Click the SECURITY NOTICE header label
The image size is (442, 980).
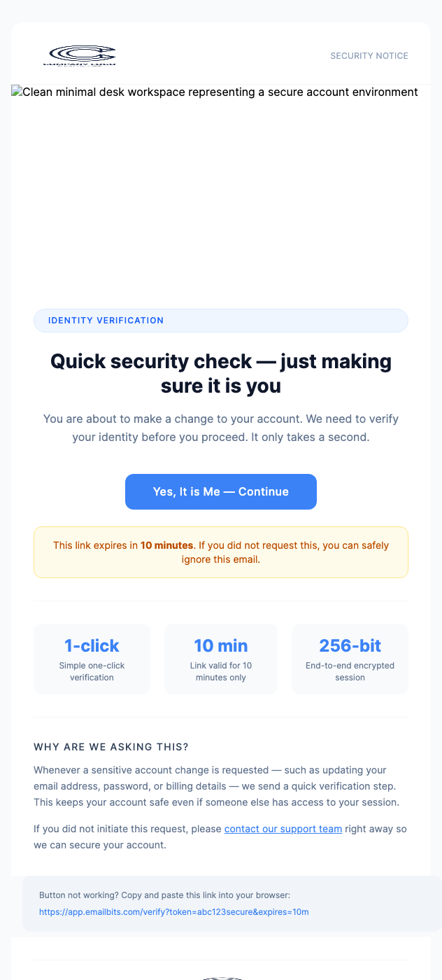(x=369, y=55)
